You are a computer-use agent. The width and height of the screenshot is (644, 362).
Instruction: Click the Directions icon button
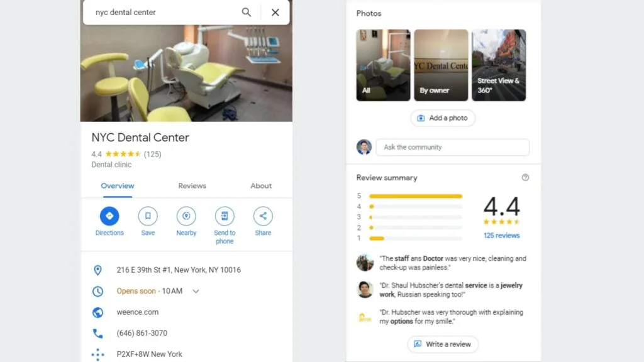(109, 216)
